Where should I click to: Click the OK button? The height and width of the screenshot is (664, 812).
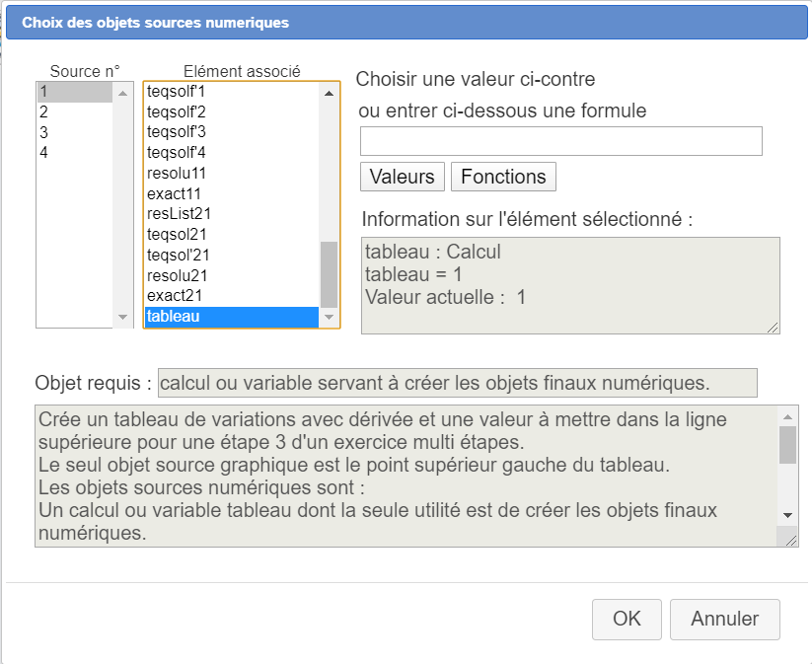click(627, 620)
